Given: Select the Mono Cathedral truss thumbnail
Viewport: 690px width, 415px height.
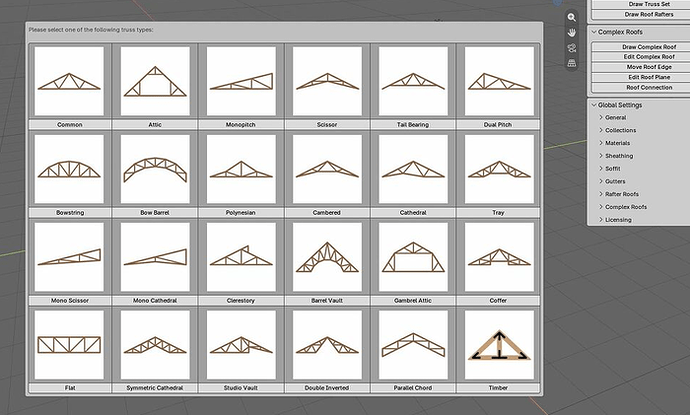Looking at the screenshot, I should 155,257.
